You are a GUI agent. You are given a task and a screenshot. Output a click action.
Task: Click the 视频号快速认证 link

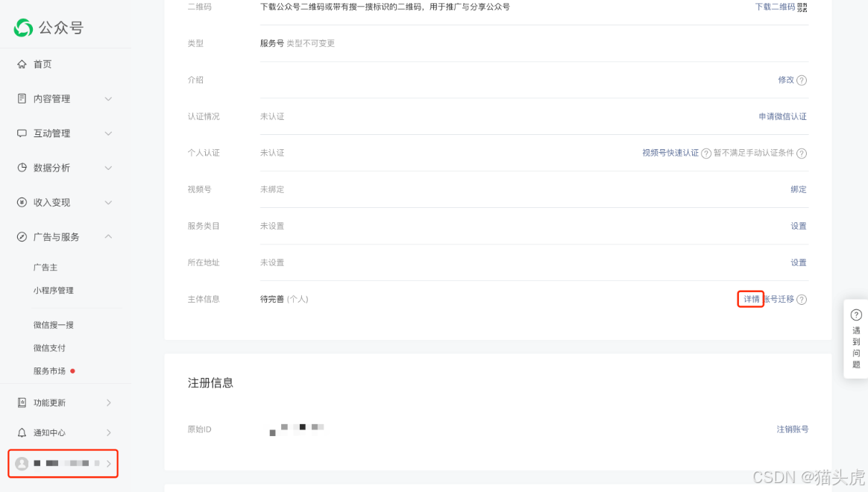(670, 154)
